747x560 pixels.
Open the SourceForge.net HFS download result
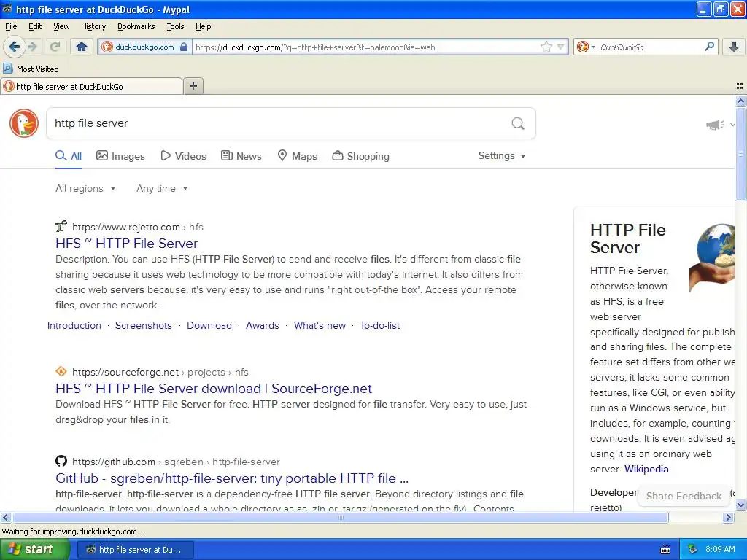(214, 389)
